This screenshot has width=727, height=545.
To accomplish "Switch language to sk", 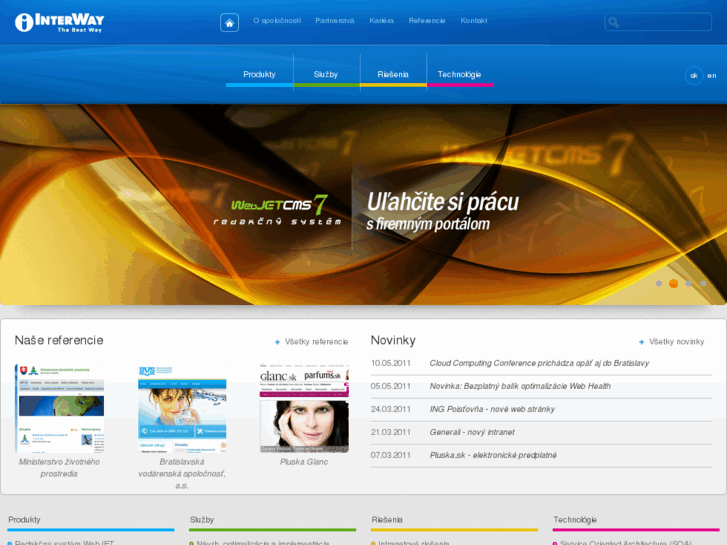I will point(694,76).
